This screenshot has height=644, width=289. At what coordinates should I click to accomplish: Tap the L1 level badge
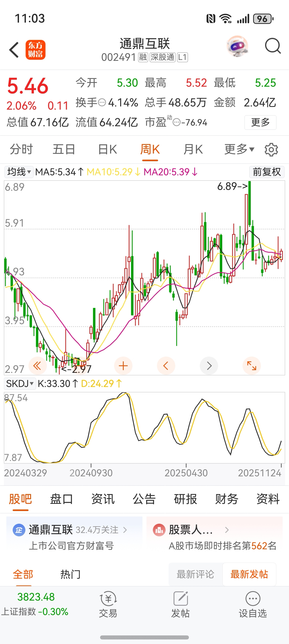(182, 57)
